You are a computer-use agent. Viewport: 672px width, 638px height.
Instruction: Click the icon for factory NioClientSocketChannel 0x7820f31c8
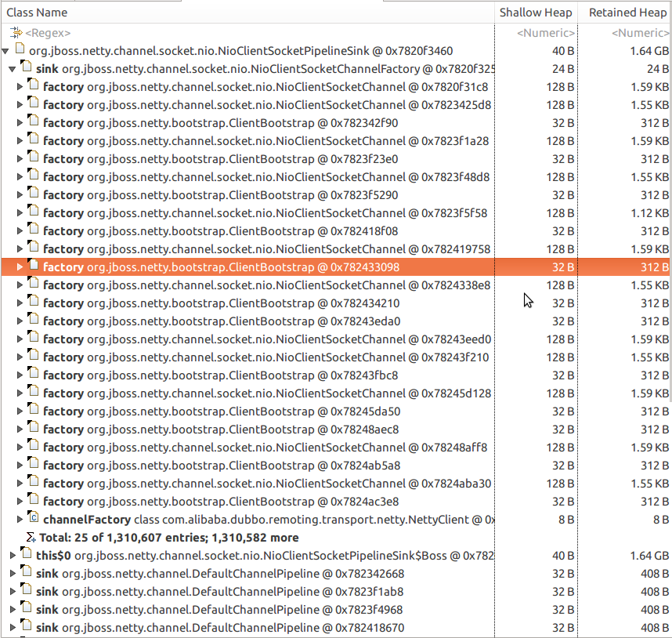point(33,86)
